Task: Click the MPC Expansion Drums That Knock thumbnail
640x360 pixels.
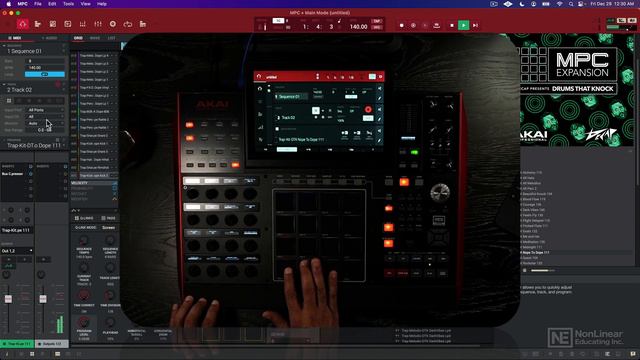Action: coord(577,90)
